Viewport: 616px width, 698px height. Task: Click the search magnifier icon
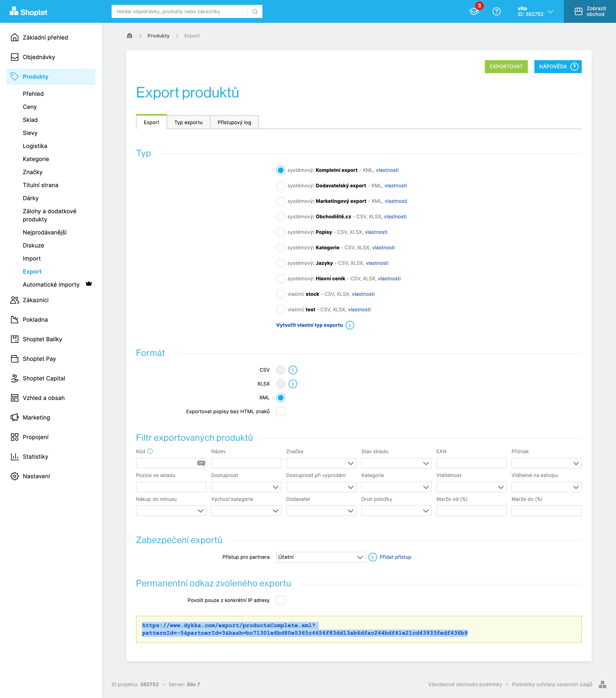point(255,12)
